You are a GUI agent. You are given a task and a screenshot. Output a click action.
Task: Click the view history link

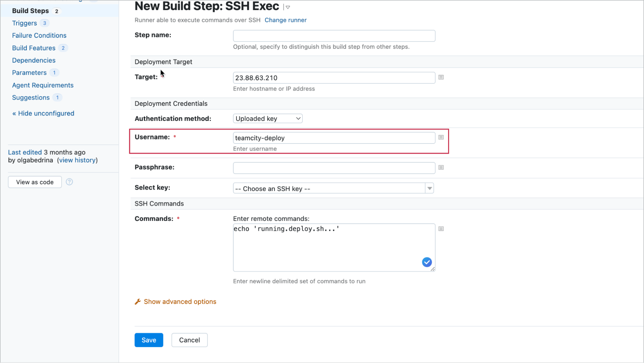(77, 160)
